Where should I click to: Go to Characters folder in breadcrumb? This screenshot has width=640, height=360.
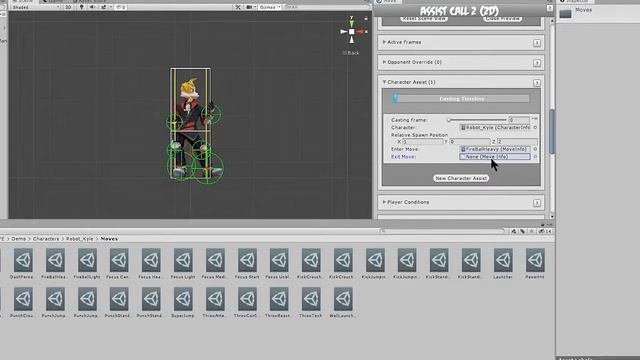click(46, 239)
